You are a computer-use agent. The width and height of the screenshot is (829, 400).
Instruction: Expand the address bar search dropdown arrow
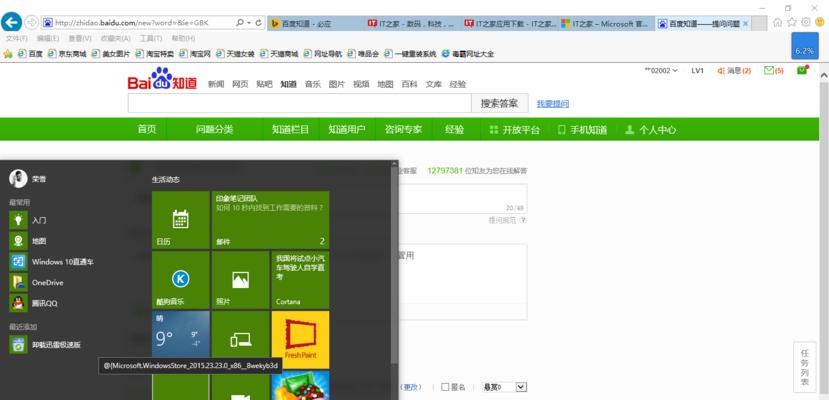247,23
